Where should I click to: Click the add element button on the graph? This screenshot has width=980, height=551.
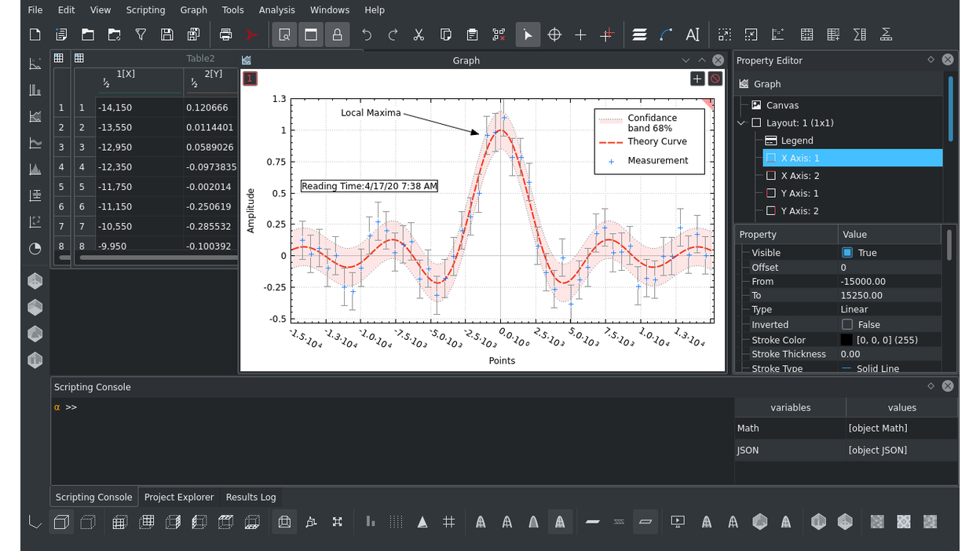(x=697, y=78)
